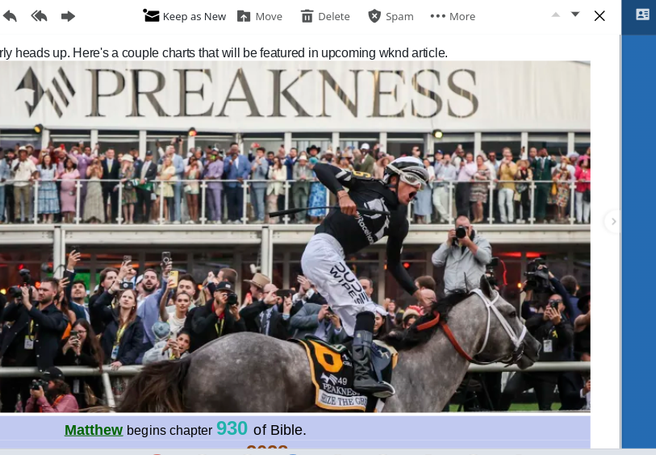Click the Reply All double-arrow icon
The width and height of the screenshot is (656, 455).
pos(39,16)
